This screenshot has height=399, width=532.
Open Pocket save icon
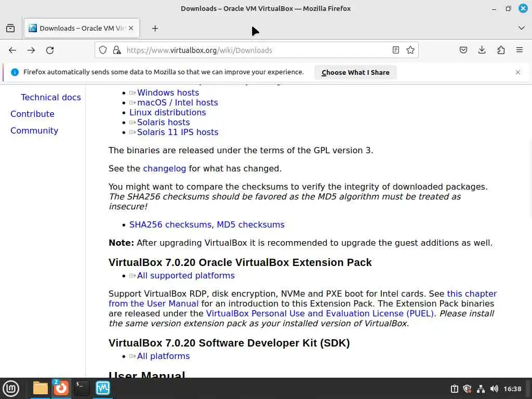[x=463, y=50]
